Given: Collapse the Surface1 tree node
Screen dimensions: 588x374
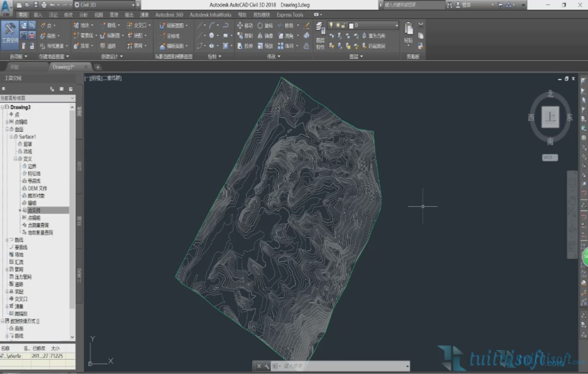Looking at the screenshot, I should click(11, 137).
